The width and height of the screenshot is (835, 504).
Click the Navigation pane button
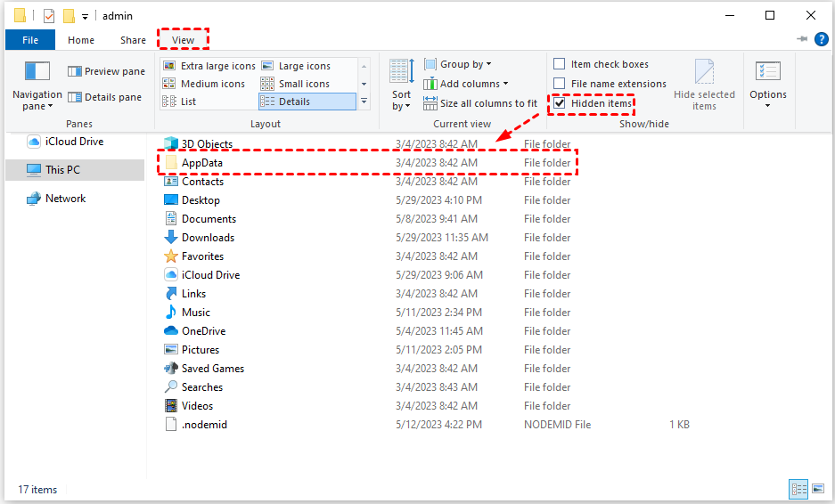(x=37, y=85)
